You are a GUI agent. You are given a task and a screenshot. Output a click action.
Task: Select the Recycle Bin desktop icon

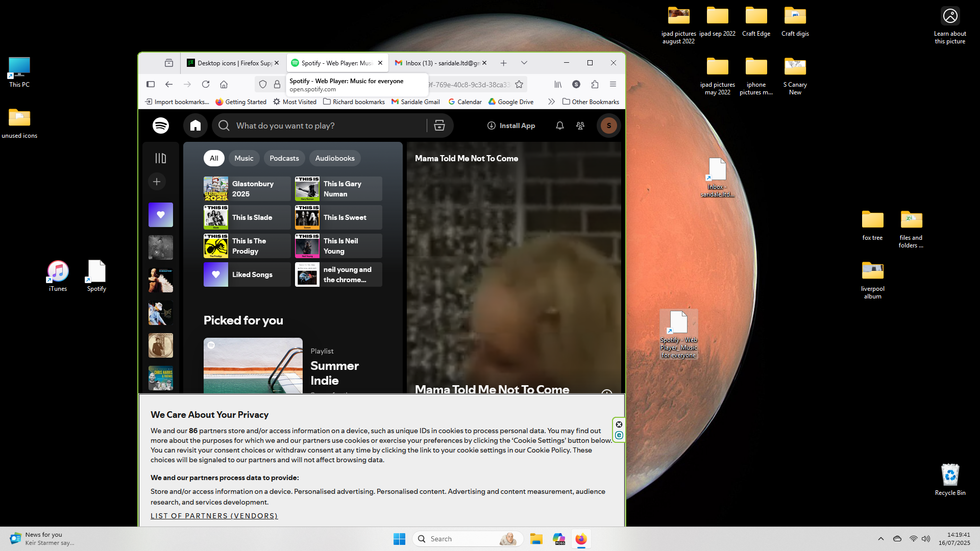pos(950,480)
